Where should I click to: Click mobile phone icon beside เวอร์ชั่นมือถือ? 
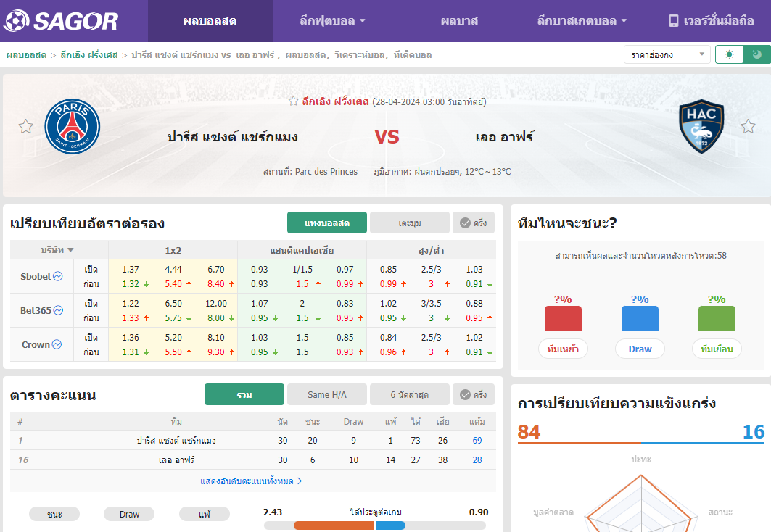673,20
